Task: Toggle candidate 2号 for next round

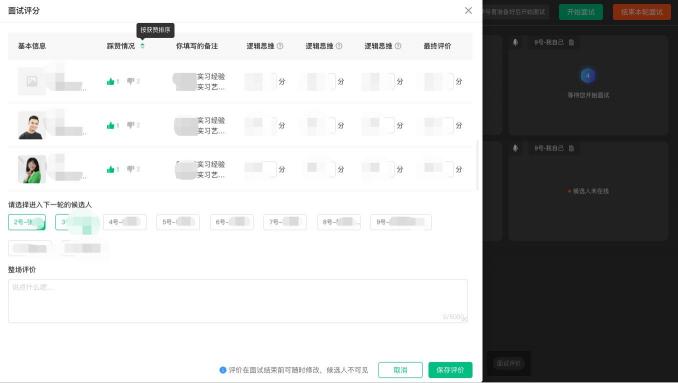Action: 27,222
